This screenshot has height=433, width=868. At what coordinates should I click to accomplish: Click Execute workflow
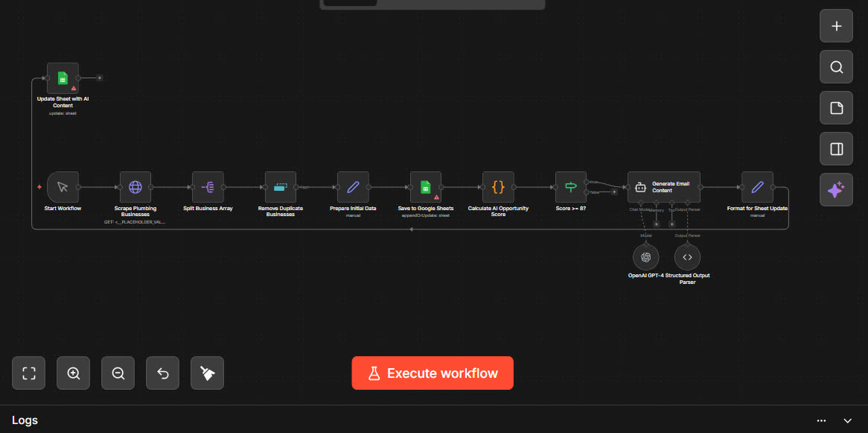pyautogui.click(x=433, y=373)
